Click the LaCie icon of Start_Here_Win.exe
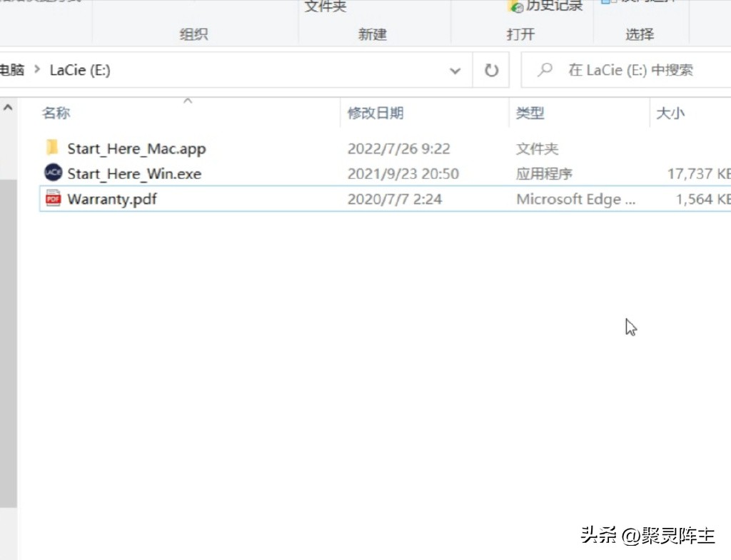Screen dimensions: 731x560 (x=53, y=173)
